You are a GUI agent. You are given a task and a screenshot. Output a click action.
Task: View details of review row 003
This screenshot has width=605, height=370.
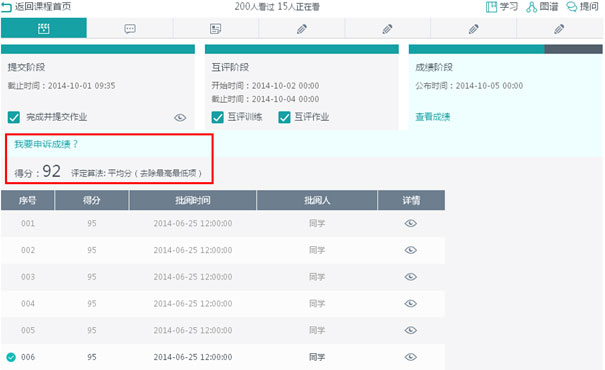pyautogui.click(x=411, y=277)
